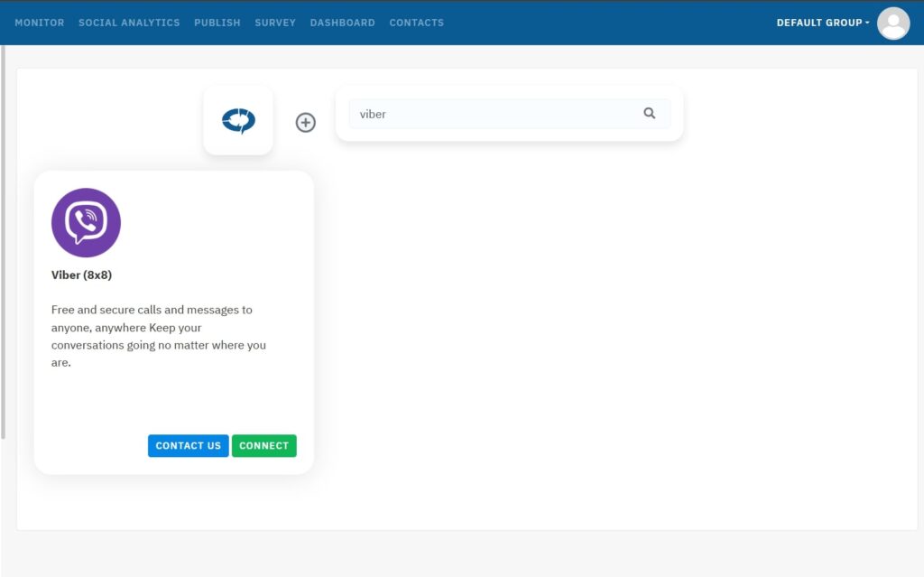924x577 pixels.
Task: Click the purple Viber logo
Action: coord(86,222)
